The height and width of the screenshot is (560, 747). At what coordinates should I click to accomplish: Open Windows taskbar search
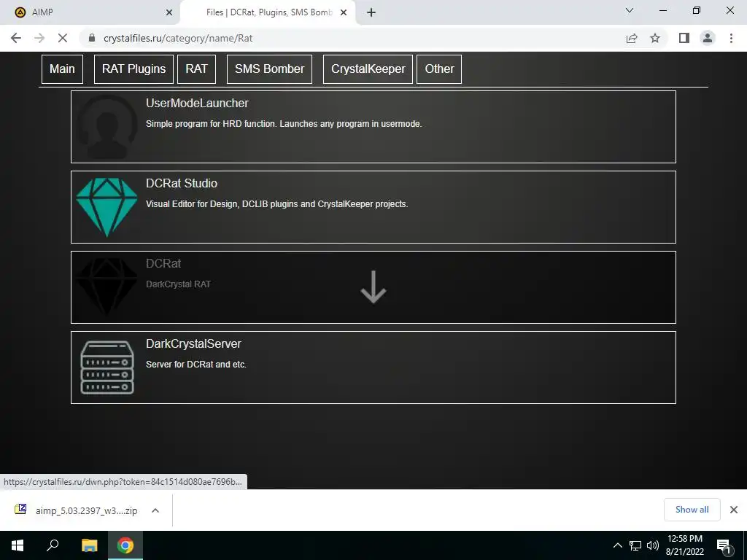[53, 545]
